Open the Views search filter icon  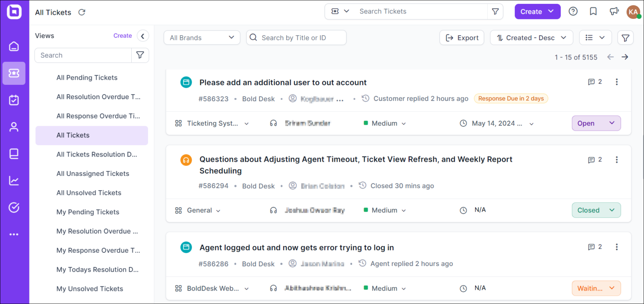[140, 55]
